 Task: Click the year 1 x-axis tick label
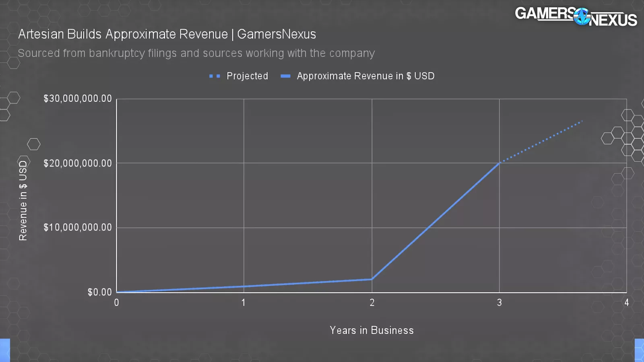(x=244, y=302)
